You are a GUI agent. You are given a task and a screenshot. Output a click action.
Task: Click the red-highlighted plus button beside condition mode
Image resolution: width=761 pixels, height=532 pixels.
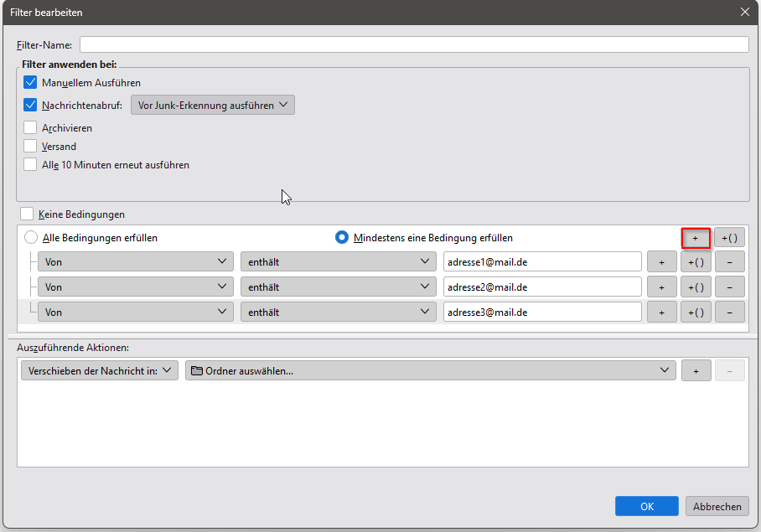pos(696,238)
